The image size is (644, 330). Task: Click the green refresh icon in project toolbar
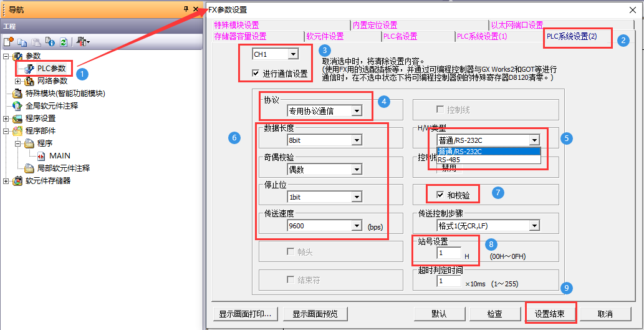click(63, 42)
